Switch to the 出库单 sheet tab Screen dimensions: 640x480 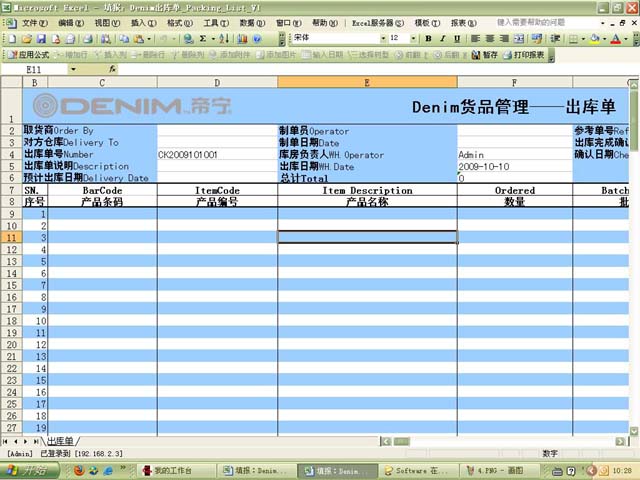pyautogui.click(x=60, y=441)
